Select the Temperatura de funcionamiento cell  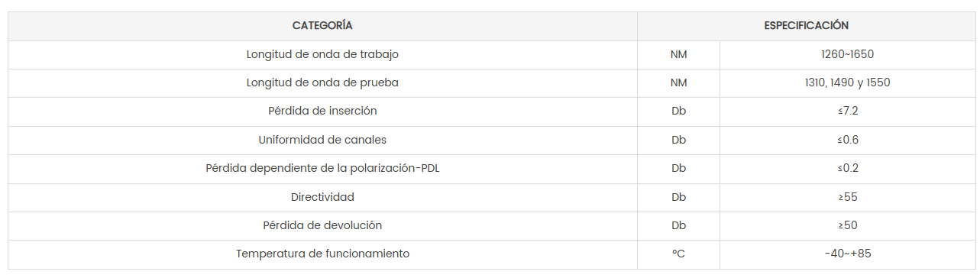click(x=322, y=254)
